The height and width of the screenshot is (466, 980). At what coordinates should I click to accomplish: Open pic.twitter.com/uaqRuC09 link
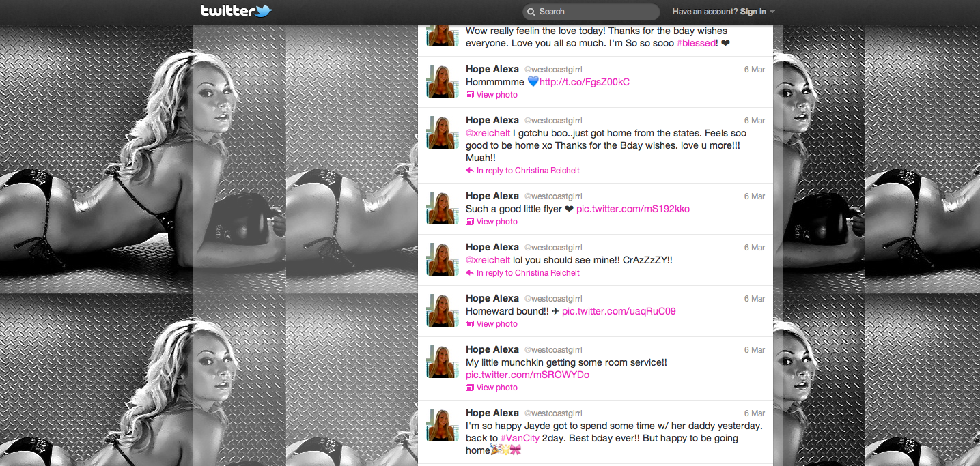click(x=619, y=311)
